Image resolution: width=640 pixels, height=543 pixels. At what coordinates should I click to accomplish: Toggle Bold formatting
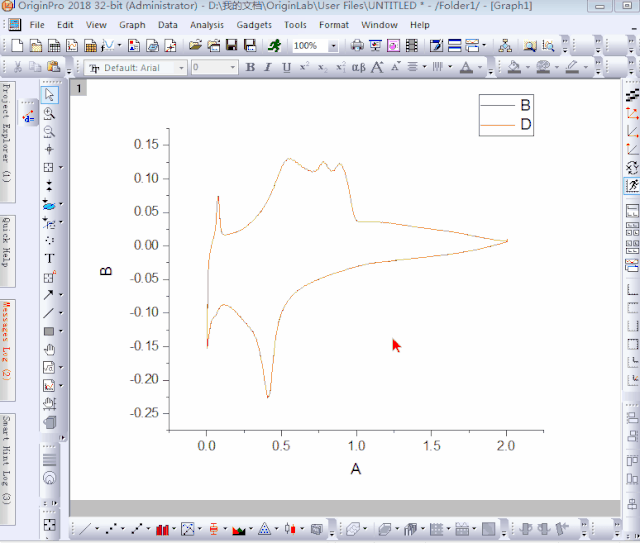[x=251, y=68]
